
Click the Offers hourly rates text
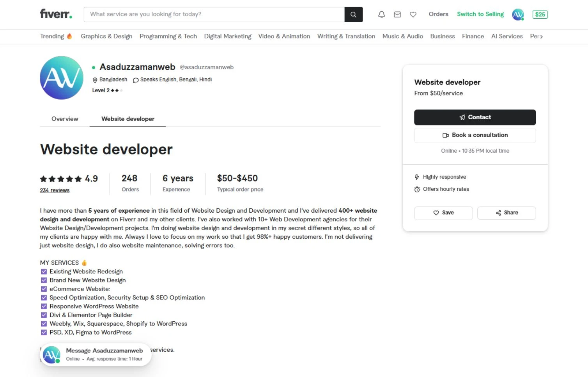pos(446,189)
